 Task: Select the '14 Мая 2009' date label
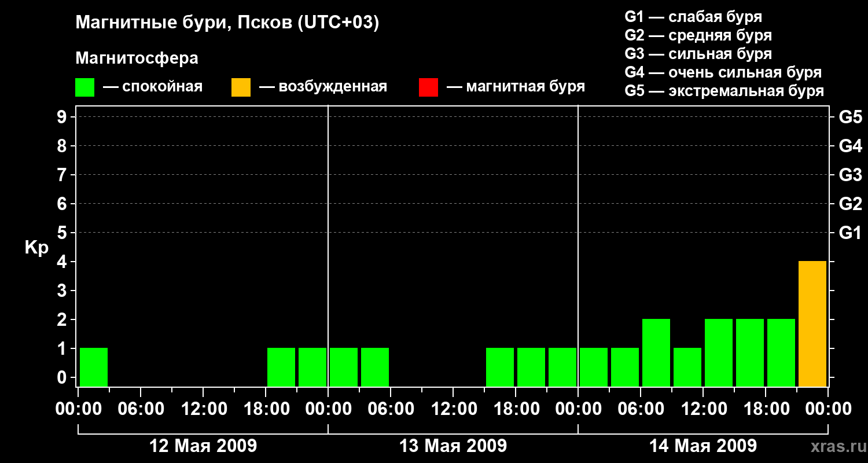point(703,446)
